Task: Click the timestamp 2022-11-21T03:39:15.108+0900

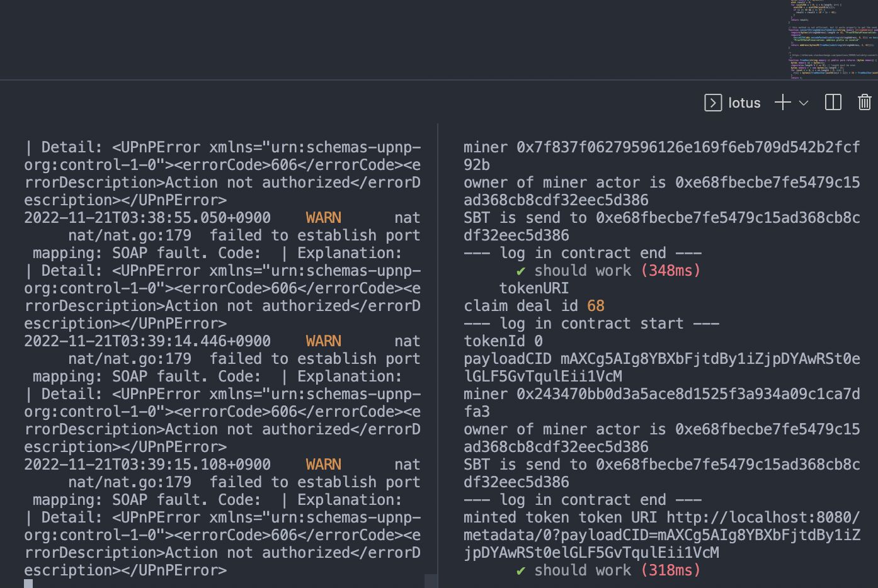Action: click(147, 465)
